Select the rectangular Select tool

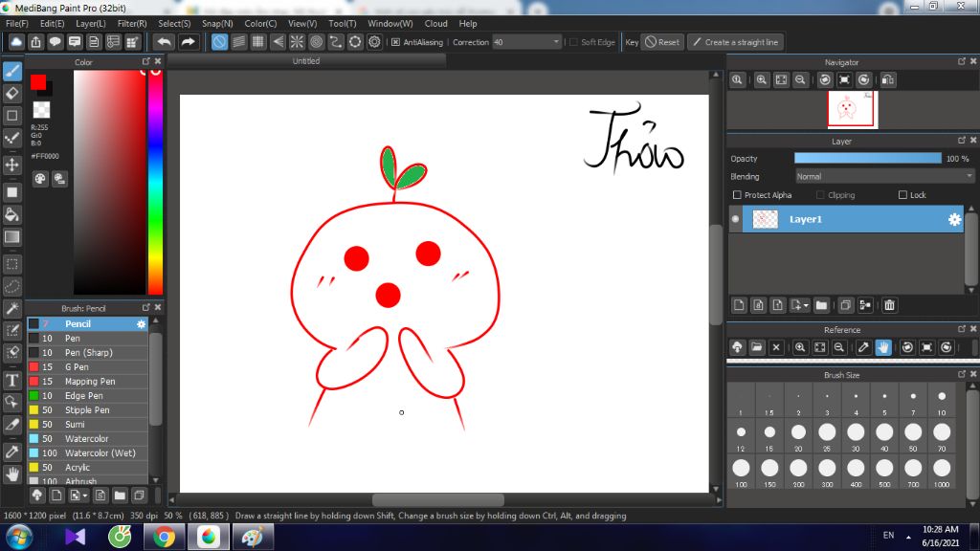click(x=11, y=264)
